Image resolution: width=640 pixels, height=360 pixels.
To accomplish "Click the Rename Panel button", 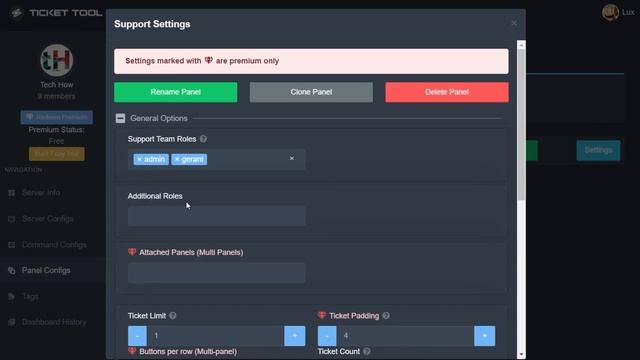I will click(x=176, y=92).
